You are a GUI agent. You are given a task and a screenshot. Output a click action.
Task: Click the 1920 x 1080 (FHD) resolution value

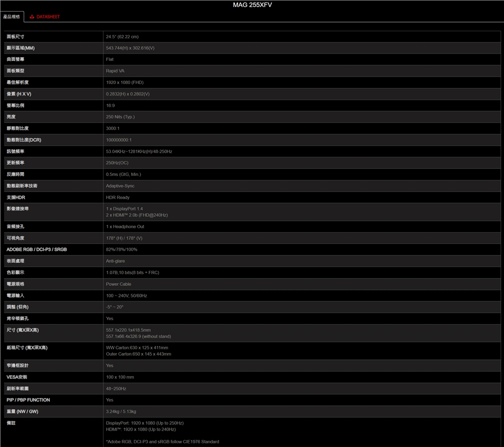pos(124,82)
